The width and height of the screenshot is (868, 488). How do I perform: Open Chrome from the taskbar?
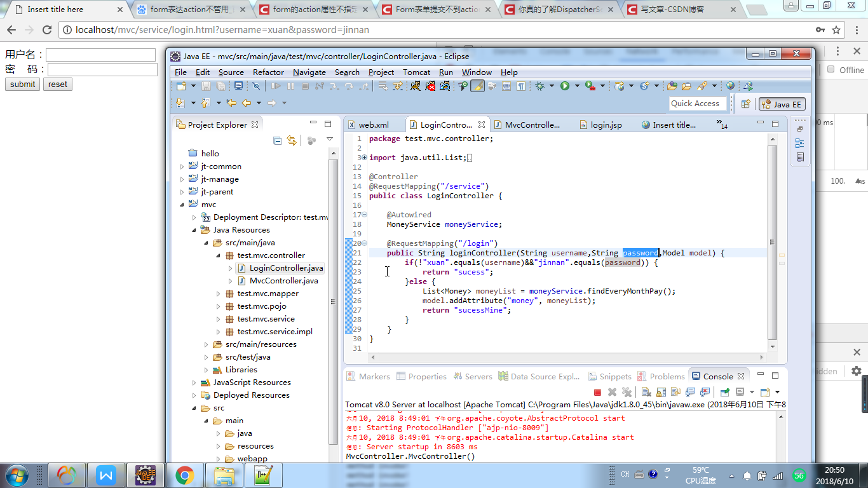(x=185, y=475)
